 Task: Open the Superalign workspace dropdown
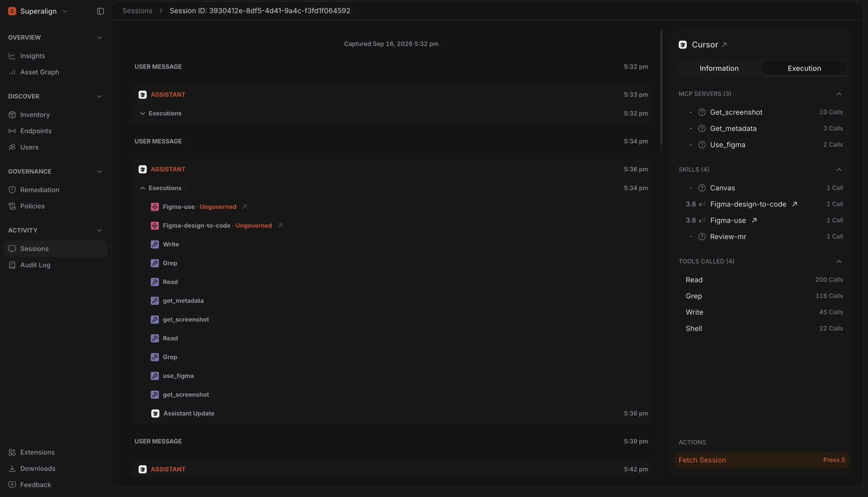[38, 11]
